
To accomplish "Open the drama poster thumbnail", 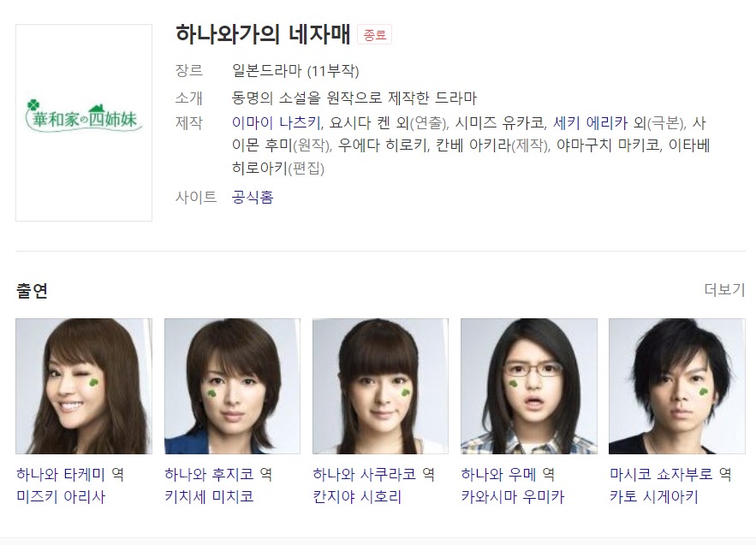I will pyautogui.click(x=84, y=123).
